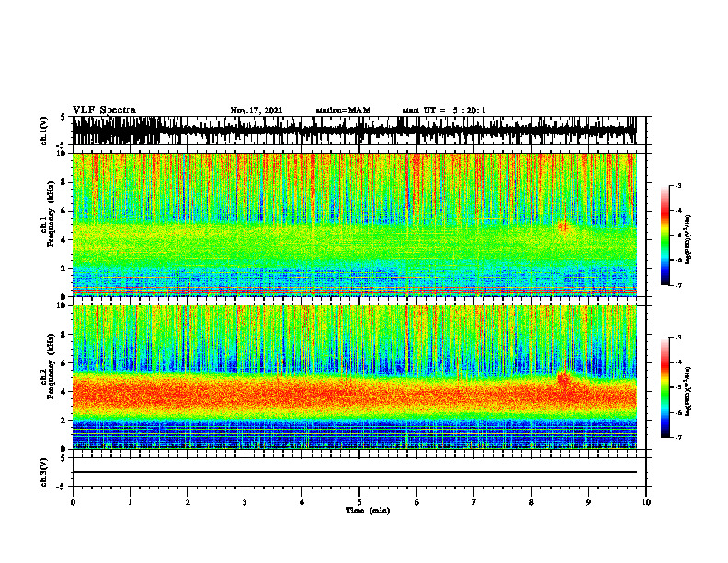The image size is (728, 563).
Task: Click the "5" tick on ch.1 voltage axis
Action: coord(63,118)
